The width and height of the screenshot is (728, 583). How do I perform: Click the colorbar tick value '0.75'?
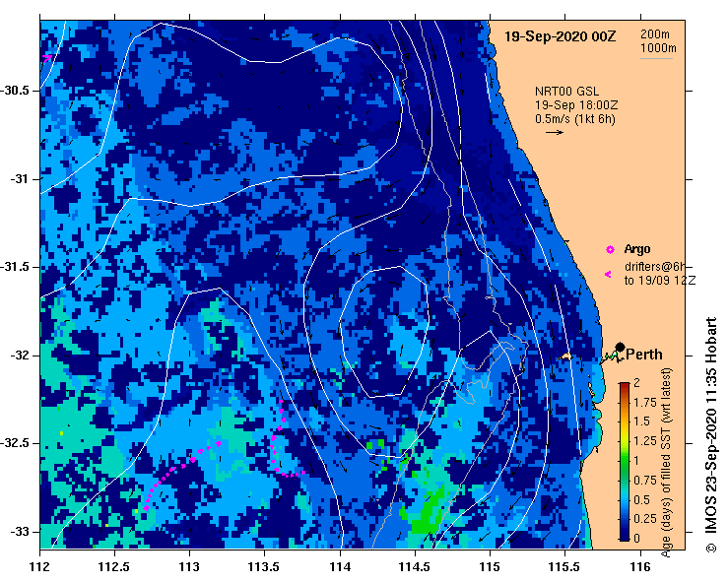click(645, 480)
